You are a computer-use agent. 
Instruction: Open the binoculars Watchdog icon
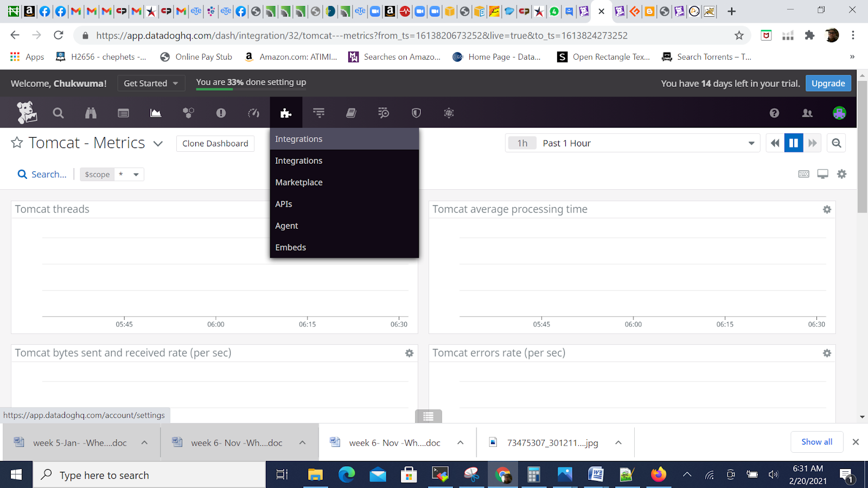click(91, 113)
